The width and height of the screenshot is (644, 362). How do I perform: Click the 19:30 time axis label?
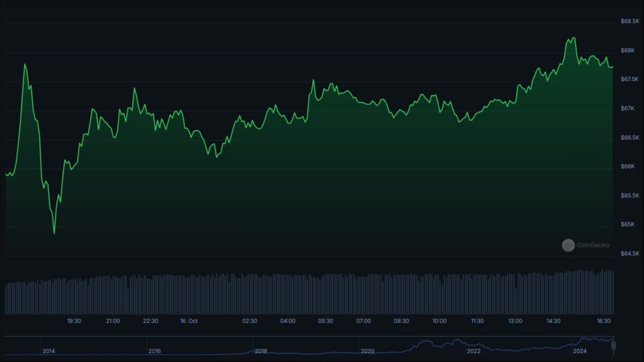point(74,321)
